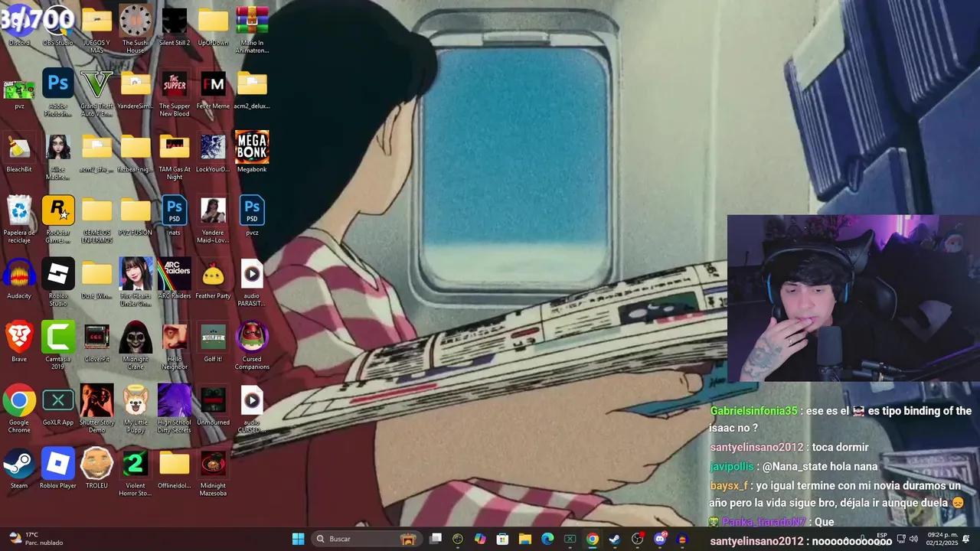
Task: Select the High School Dirty Secrets shortcut
Action: point(175,409)
